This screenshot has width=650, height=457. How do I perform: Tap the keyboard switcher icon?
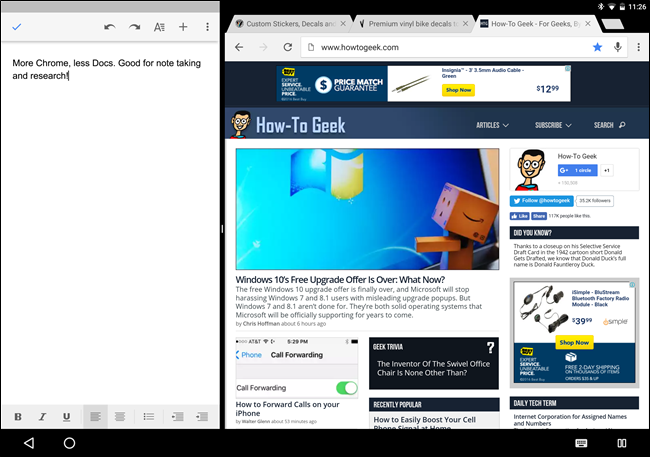[x=581, y=443]
